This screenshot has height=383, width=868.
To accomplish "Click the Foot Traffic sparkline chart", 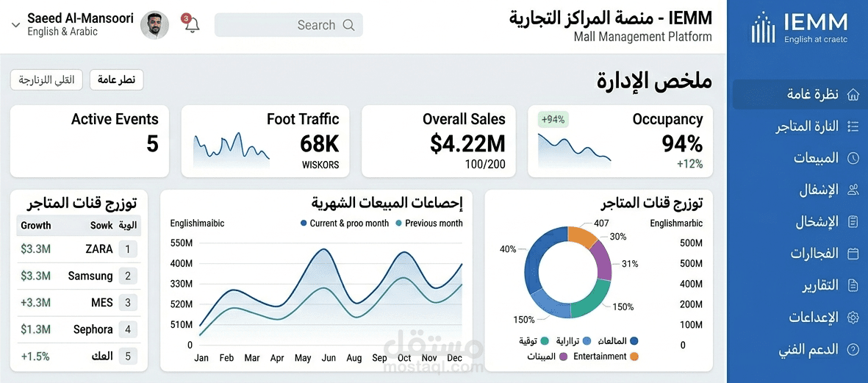I will (231, 150).
